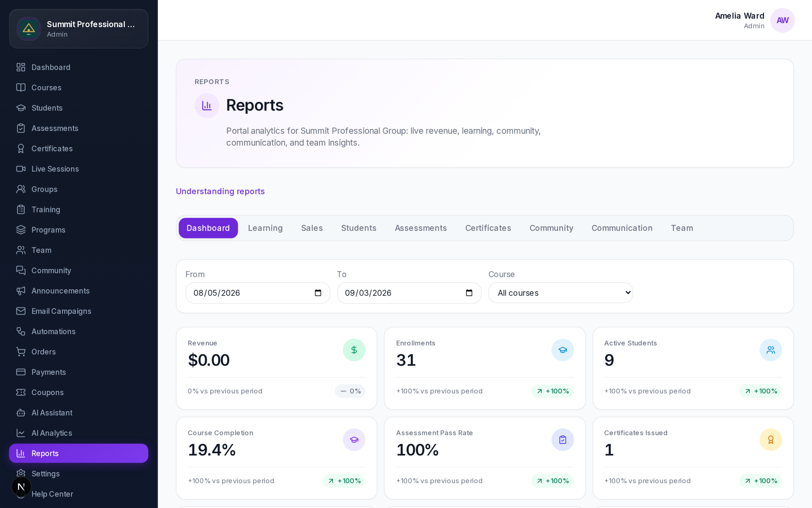Screen dimensions: 812x508
Task: Open the Understanding reports link
Action: [220, 191]
